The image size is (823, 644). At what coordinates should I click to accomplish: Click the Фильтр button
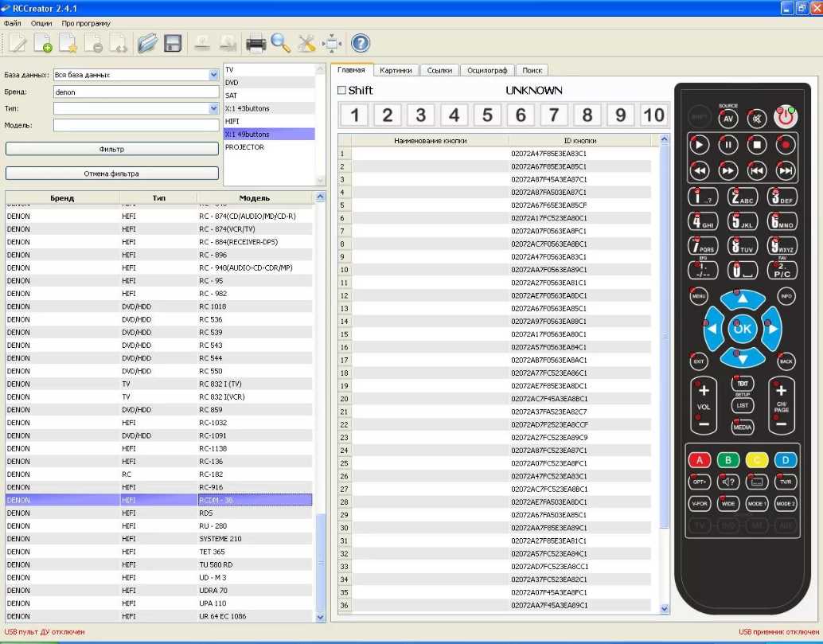tap(112, 149)
